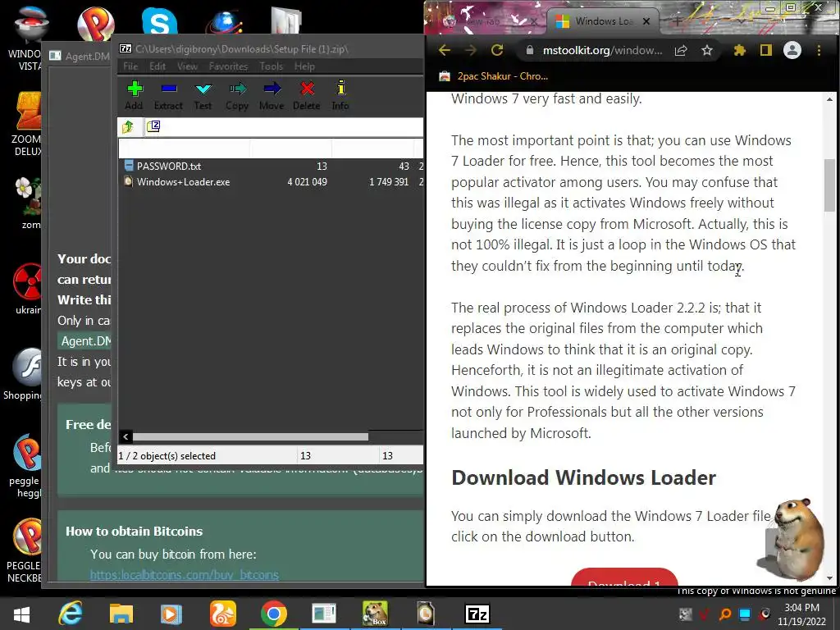This screenshot has width=840, height=630.
Task: Select the PASSWORD.txt file row
Action: [271, 166]
